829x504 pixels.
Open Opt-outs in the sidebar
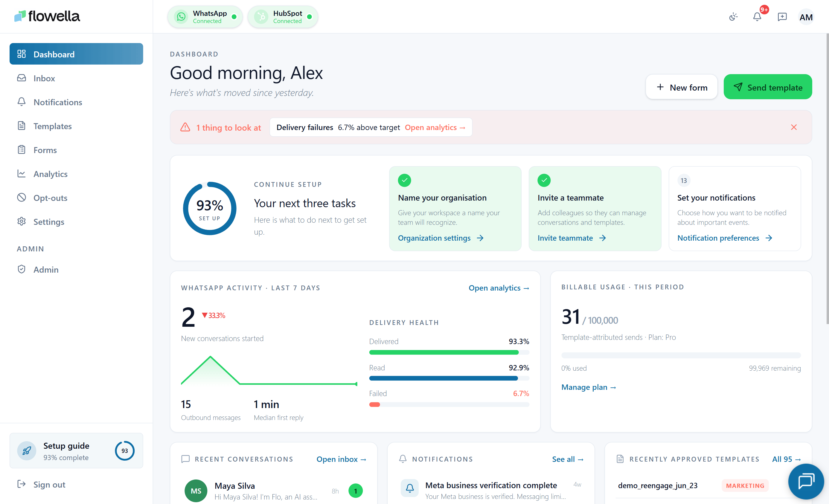pos(76,198)
